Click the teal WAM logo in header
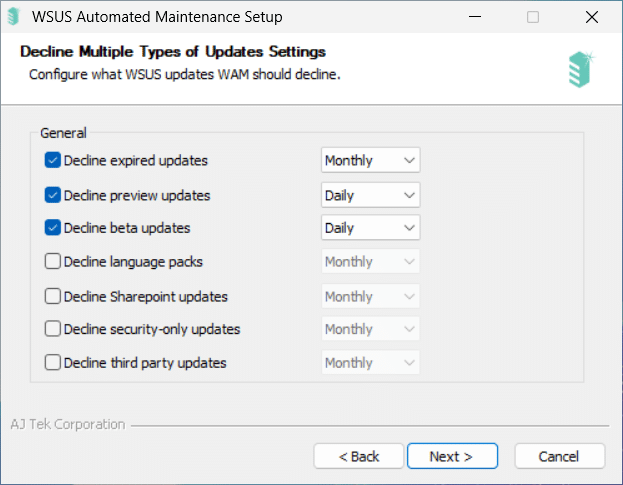623x485 pixels. coord(581,69)
